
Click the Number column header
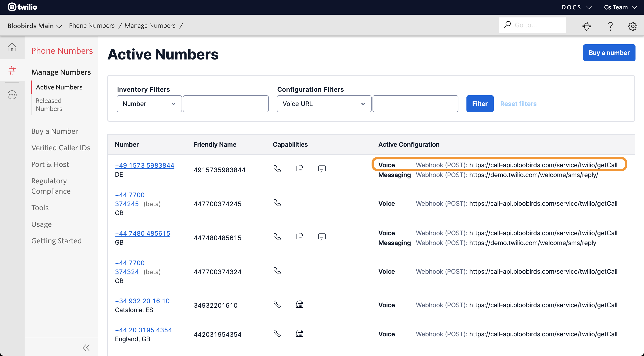pos(127,144)
